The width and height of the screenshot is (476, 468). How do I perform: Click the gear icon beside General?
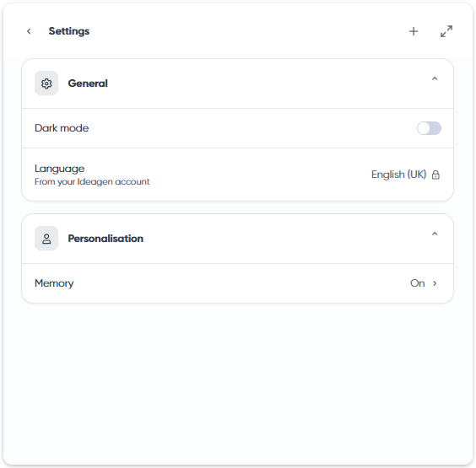coord(46,83)
